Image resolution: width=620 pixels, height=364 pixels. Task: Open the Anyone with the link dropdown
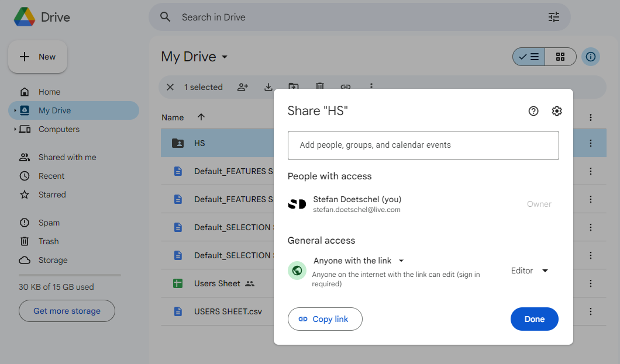(359, 261)
